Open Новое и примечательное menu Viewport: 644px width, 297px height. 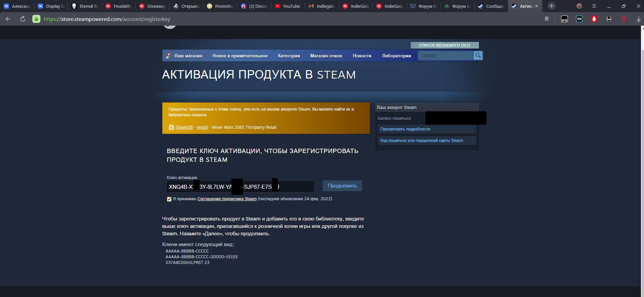240,56
